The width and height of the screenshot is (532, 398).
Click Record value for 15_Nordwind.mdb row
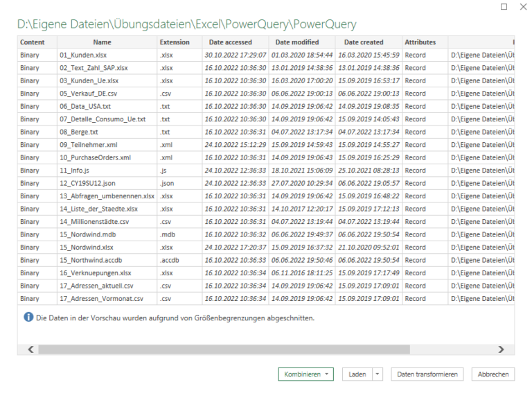415,234
